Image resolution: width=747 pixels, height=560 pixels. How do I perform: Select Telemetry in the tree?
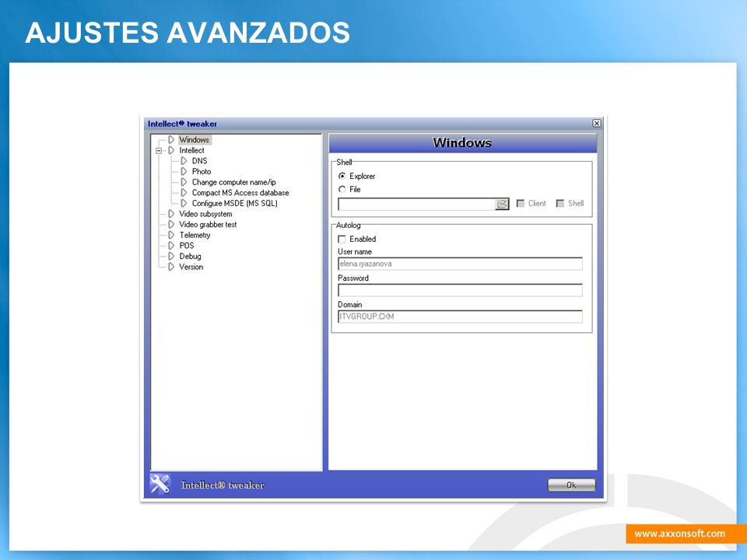[x=195, y=235]
